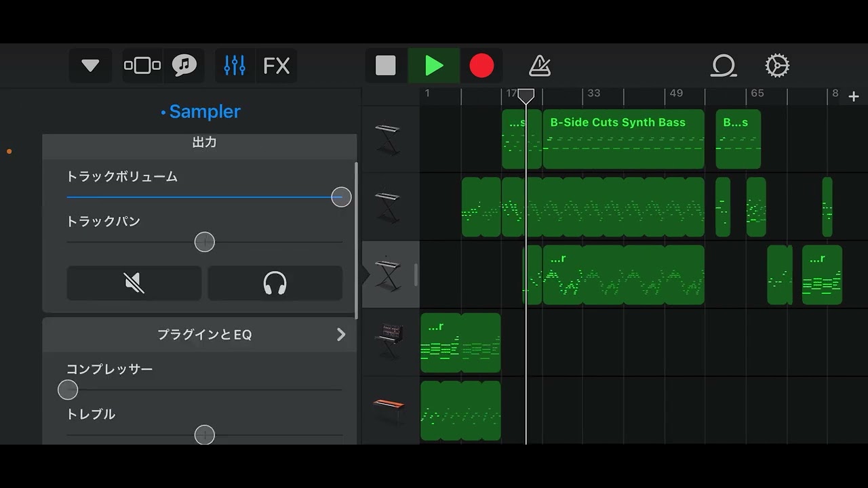This screenshot has width=868, height=488.
Task: Select the Sampler track title
Action: (x=201, y=111)
